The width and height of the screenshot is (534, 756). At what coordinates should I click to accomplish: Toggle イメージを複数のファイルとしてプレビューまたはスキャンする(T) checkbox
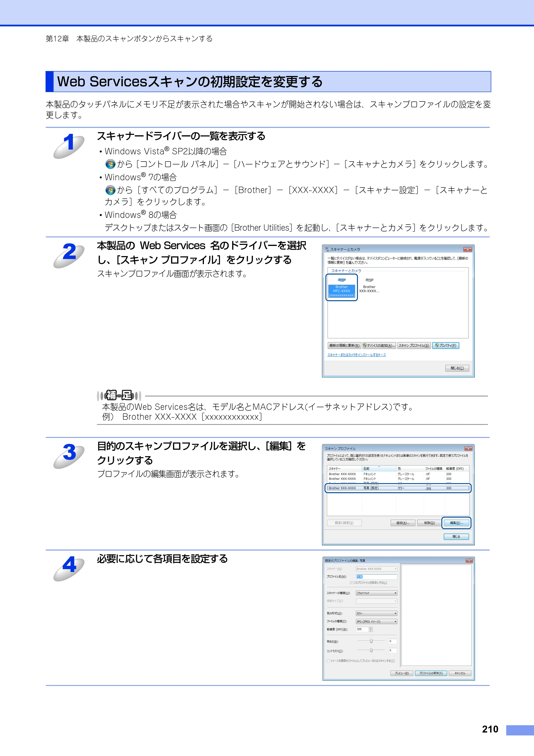(x=328, y=661)
